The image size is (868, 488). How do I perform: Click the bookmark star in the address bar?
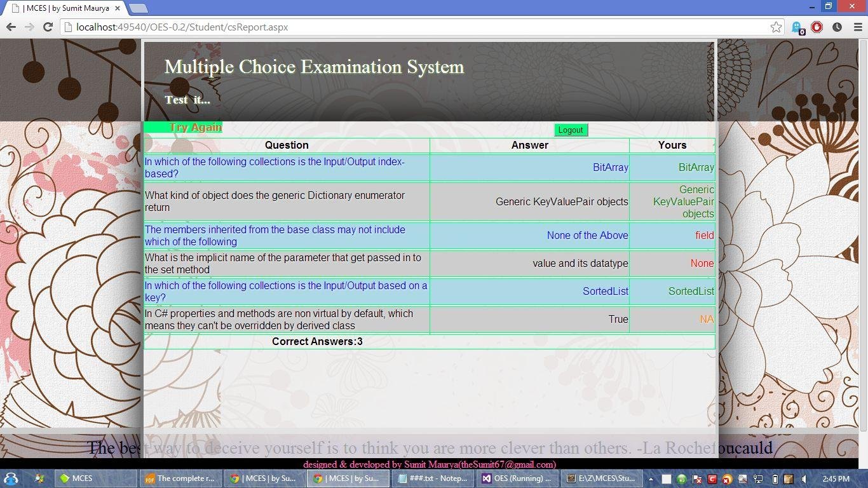pyautogui.click(x=776, y=27)
